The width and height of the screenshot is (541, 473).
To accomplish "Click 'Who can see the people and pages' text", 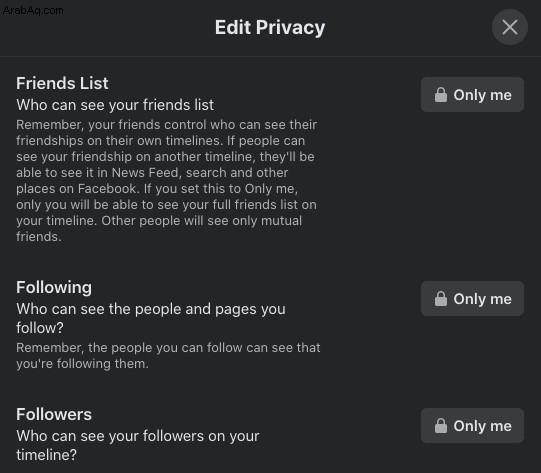I will pyautogui.click(x=151, y=318).
